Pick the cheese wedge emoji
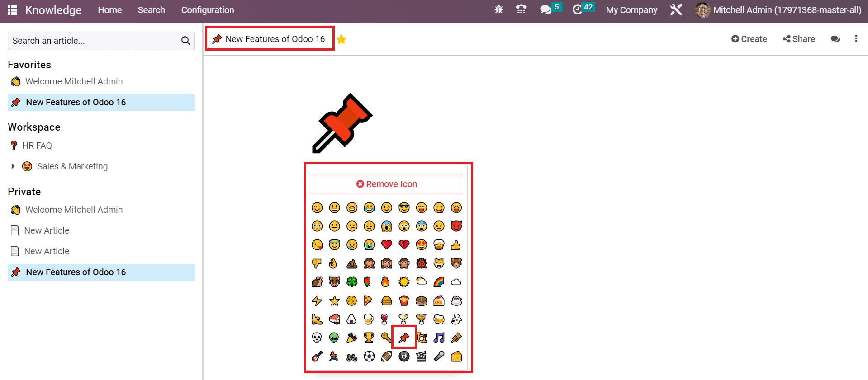Image resolution: width=868 pixels, height=380 pixels. (456, 357)
